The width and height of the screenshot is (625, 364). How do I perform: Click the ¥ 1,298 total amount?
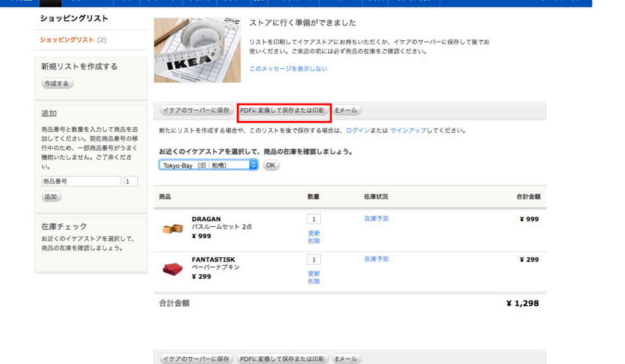coord(522,303)
